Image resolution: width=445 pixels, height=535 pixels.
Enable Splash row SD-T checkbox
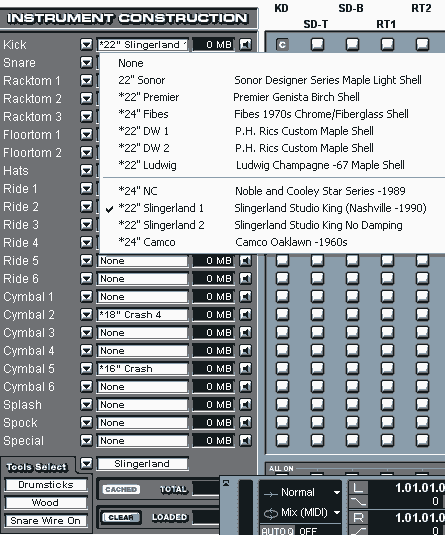coord(317,405)
